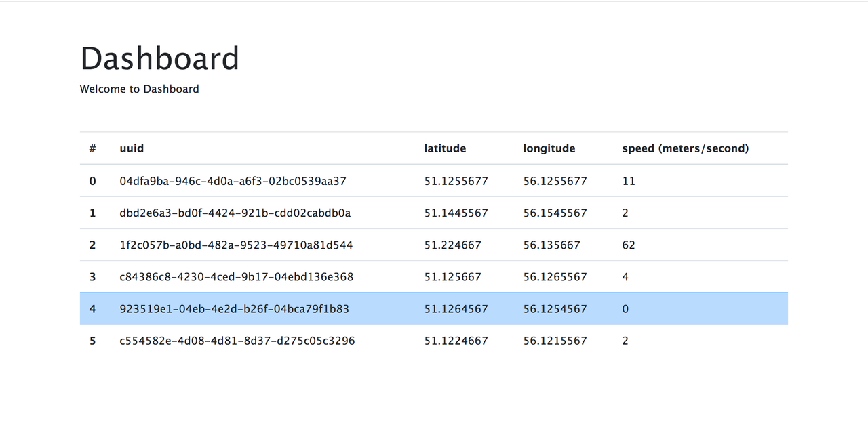868x439 pixels.
Task: Click latitude value 51.125667
Action: pyautogui.click(x=453, y=276)
